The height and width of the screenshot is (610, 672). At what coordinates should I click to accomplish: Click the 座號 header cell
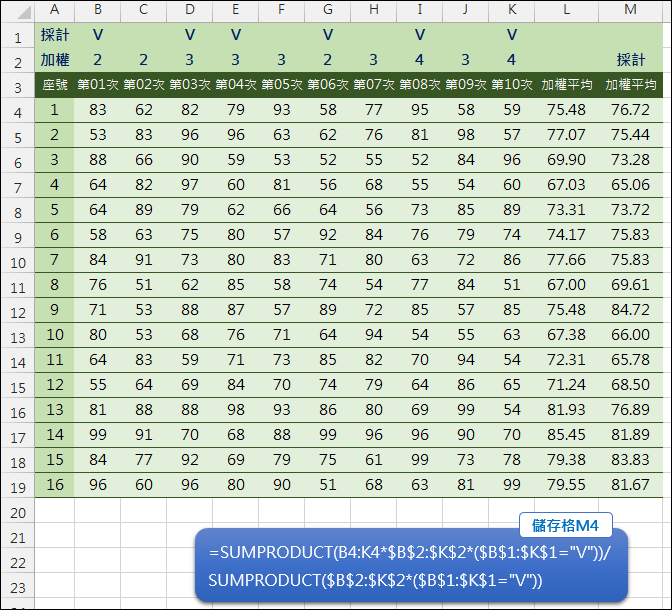(54, 85)
